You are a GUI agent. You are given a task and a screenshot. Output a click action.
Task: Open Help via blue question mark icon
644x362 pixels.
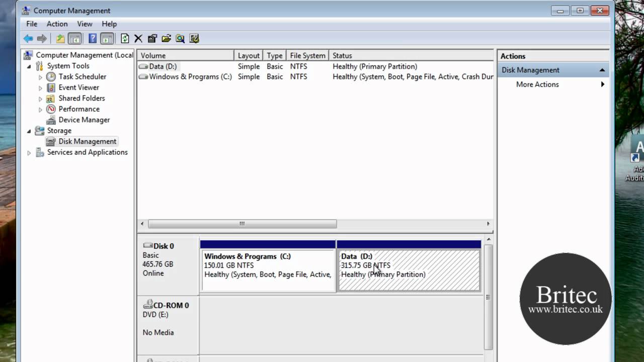(93, 39)
